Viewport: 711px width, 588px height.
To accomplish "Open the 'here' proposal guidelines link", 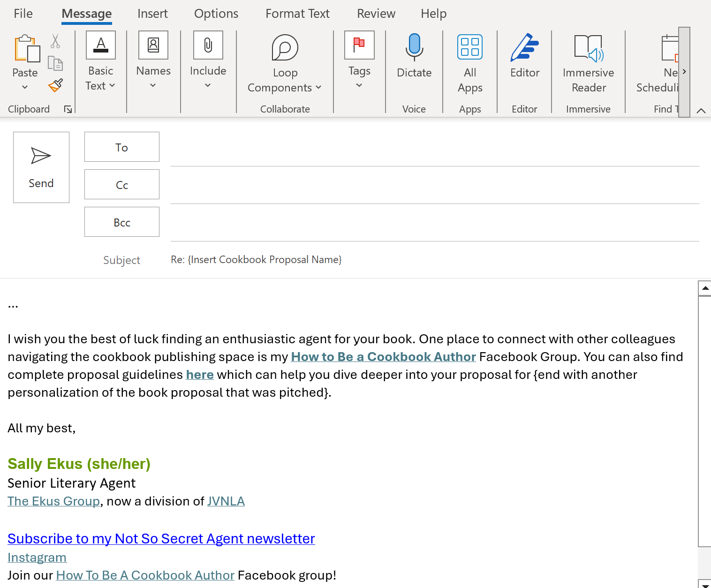I will [x=200, y=375].
